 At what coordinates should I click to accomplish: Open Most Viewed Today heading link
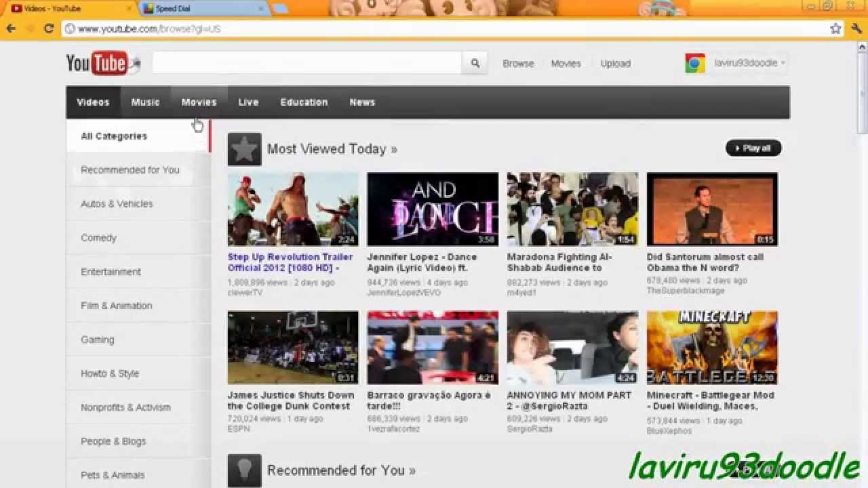tap(332, 149)
